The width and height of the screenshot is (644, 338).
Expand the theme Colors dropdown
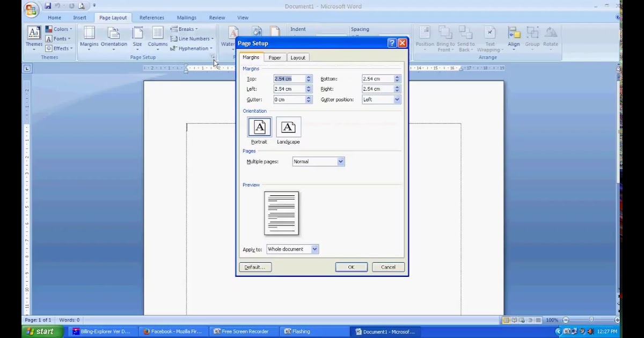[x=58, y=29]
